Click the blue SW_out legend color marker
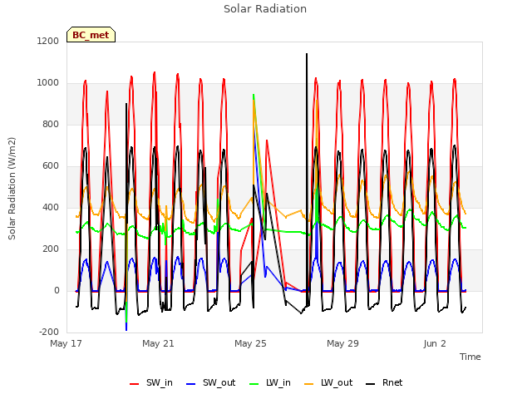The width and height of the screenshot is (532, 399). click(x=191, y=384)
